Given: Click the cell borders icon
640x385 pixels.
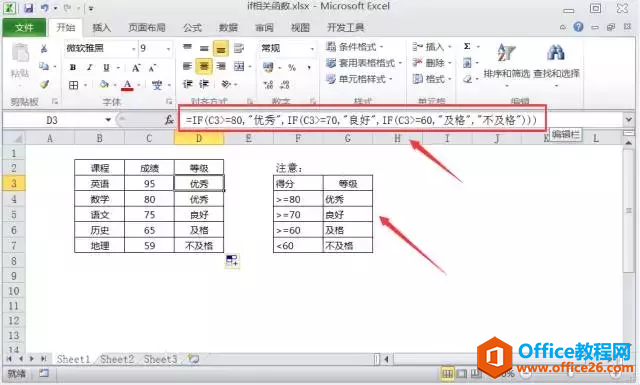Looking at the screenshot, I should 73,85.
